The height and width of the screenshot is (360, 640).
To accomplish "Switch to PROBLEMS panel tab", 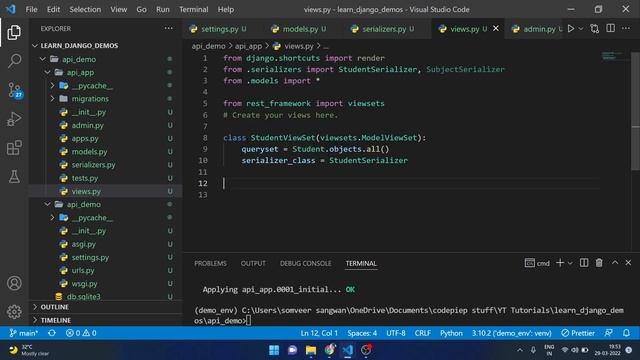I will click(x=210, y=263).
